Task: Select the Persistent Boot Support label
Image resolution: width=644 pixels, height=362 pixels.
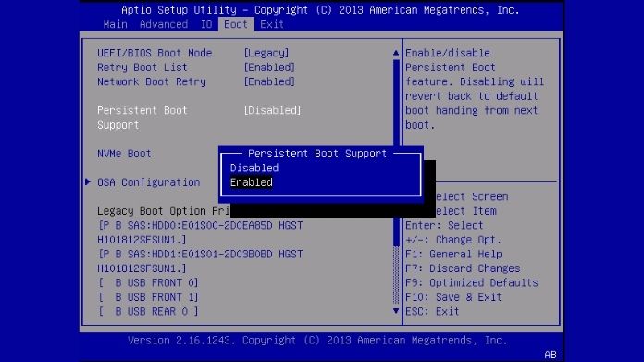Action: point(142,118)
